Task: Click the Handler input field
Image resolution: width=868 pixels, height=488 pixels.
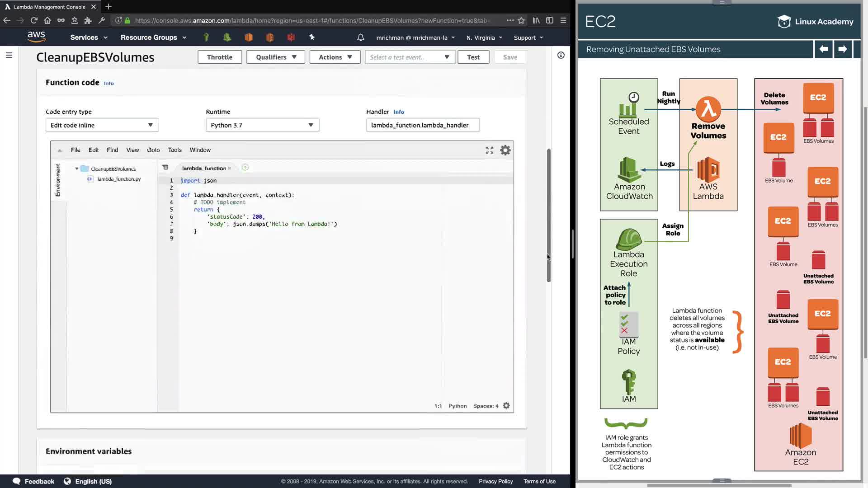Action: coord(422,125)
